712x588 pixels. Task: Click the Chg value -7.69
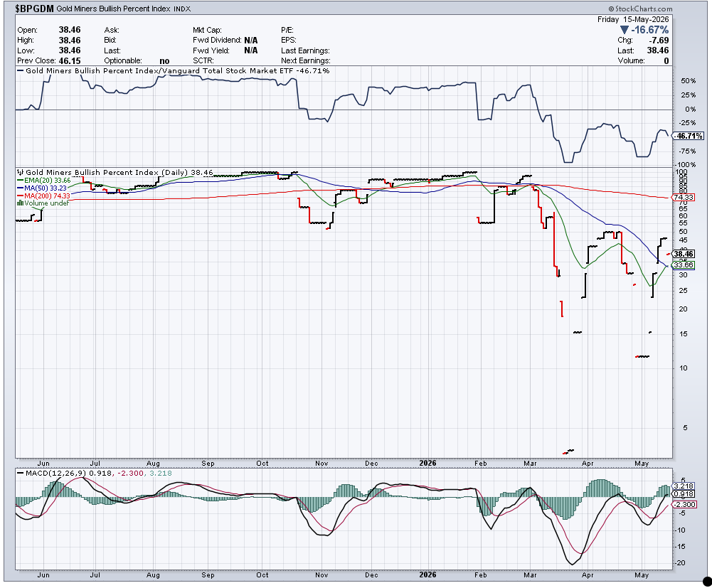(659, 40)
